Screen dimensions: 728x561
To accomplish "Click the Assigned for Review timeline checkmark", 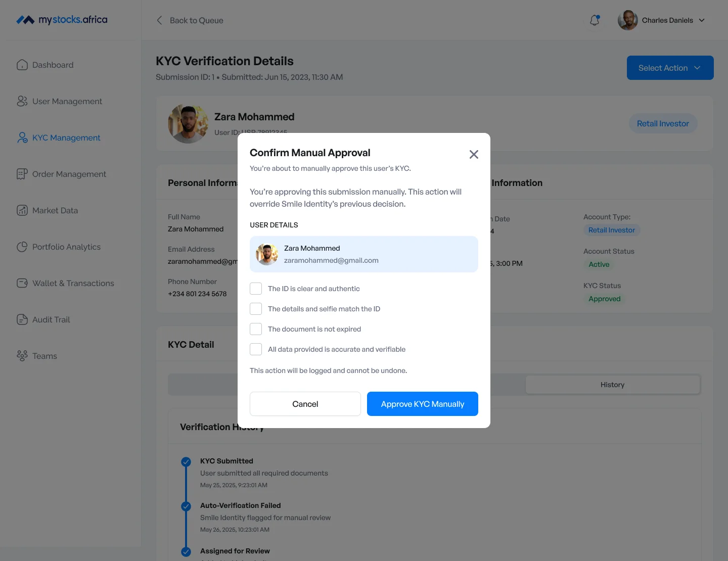I will 186,551.
